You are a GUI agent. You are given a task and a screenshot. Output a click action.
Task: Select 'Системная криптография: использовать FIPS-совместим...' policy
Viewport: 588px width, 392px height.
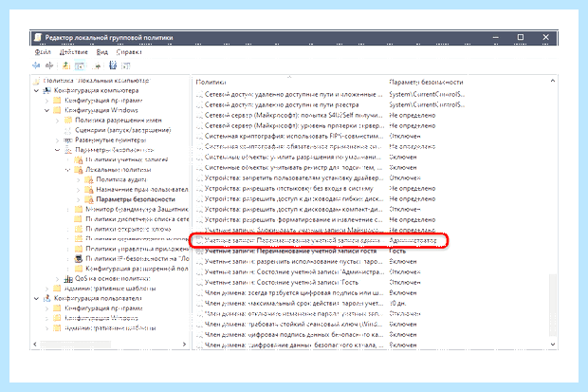(294, 137)
